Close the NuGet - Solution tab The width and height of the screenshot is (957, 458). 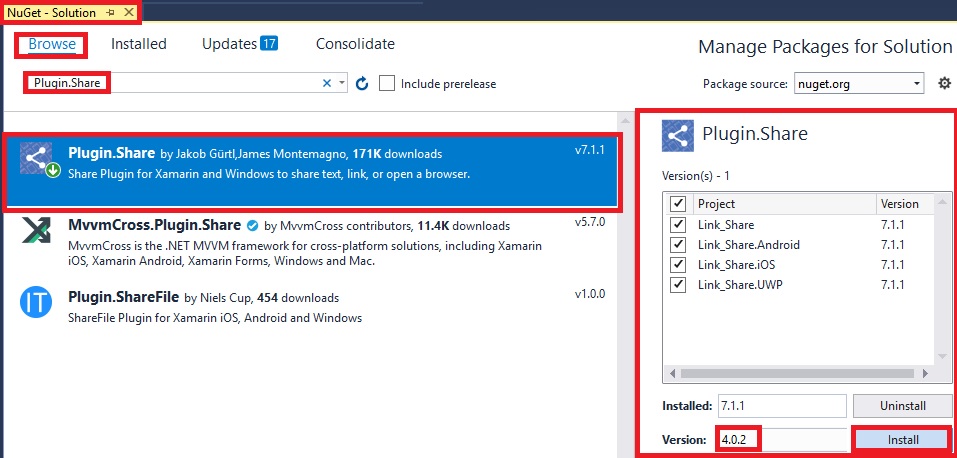128,12
